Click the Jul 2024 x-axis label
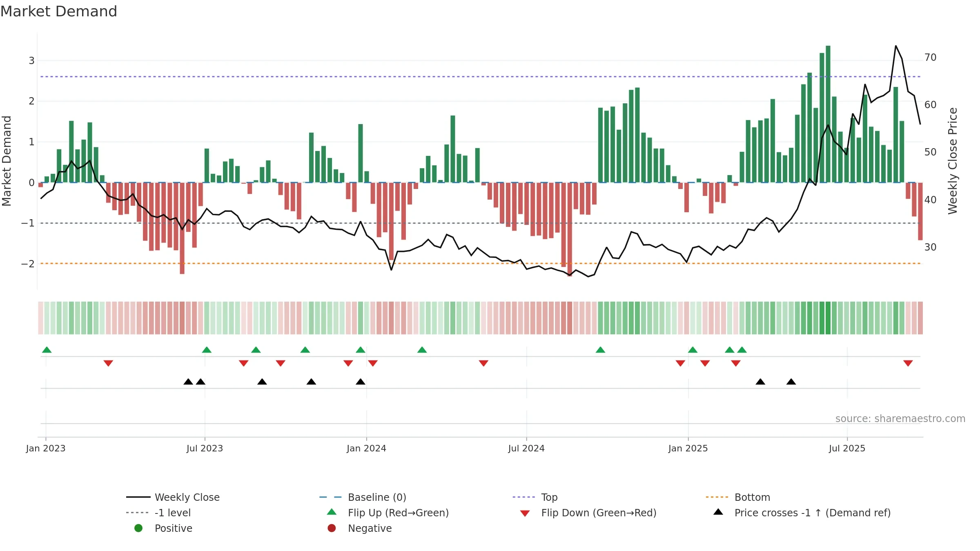Viewport: 980px width, 551px height. pyautogui.click(x=526, y=448)
